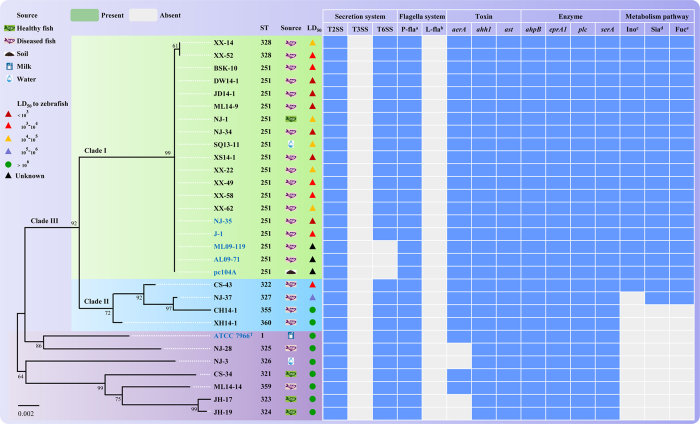Click the Fuc column header
Screen dimensions: 700x424
[x=682, y=29]
